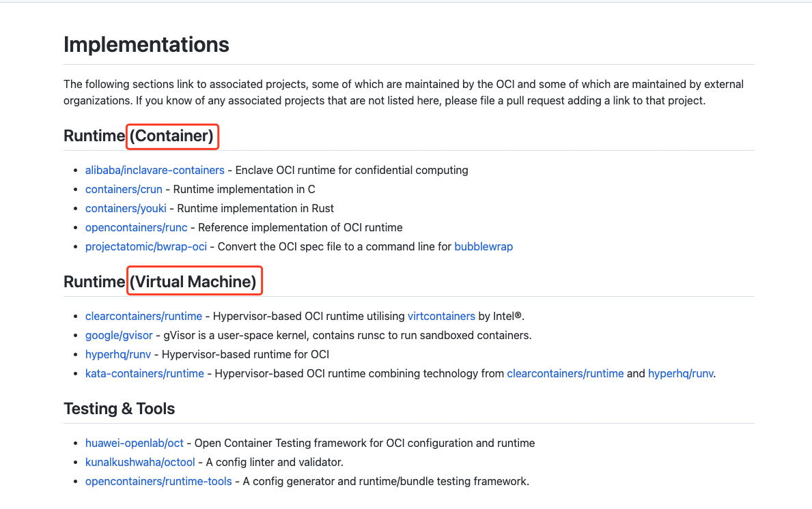
Task: Click clearcontainers/runtime link in the kata-containers description
Action: pyautogui.click(x=565, y=373)
